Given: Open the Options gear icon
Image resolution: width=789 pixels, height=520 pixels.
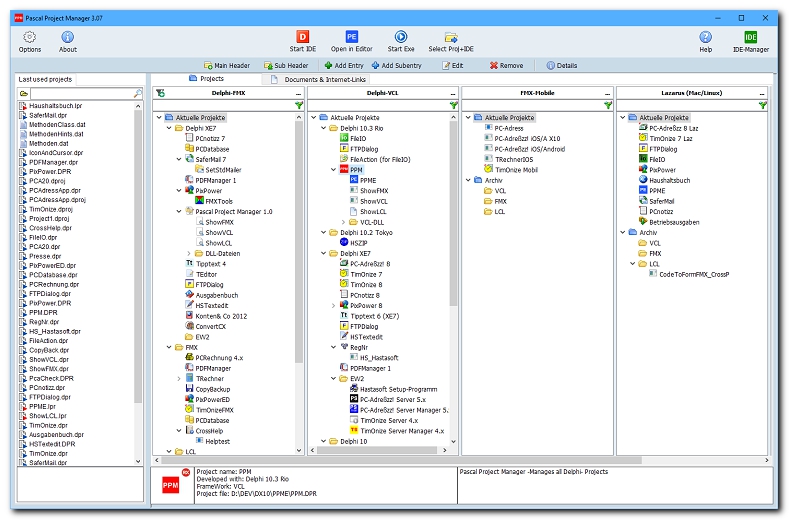Looking at the screenshot, I should tap(30, 37).
